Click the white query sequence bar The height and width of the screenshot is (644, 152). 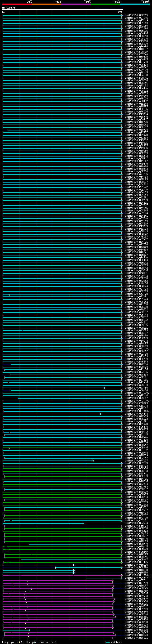[62, 10]
